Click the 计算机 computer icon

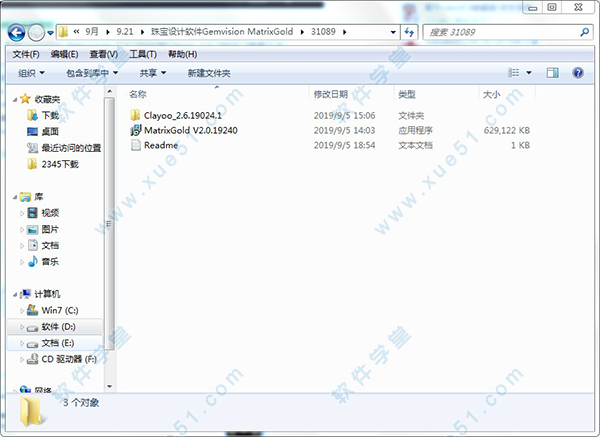(26, 294)
